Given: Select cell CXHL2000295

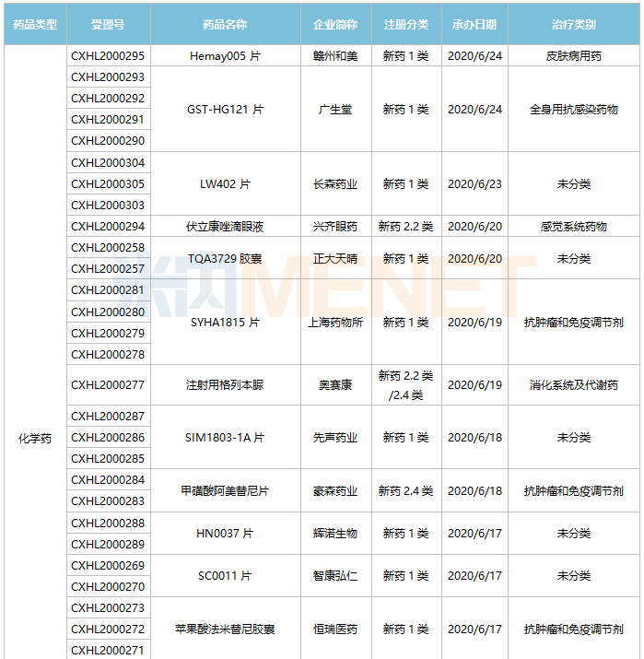Looking at the screenshot, I should click(109, 56).
